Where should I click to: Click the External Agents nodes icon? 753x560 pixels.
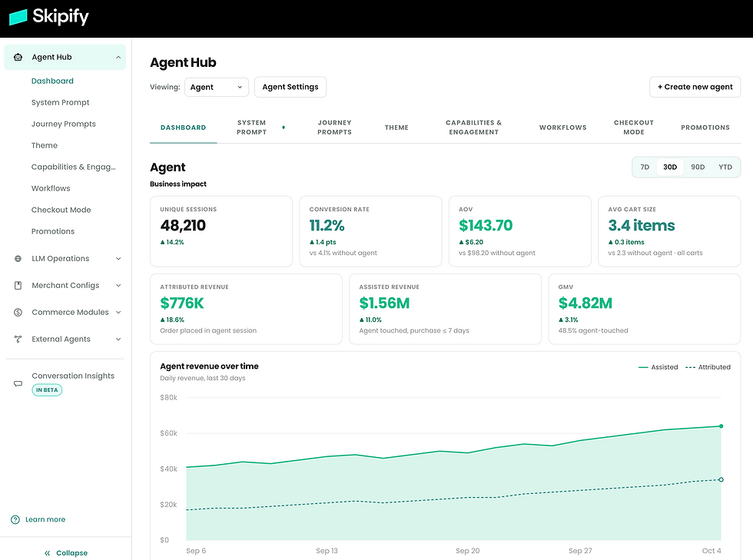click(18, 339)
